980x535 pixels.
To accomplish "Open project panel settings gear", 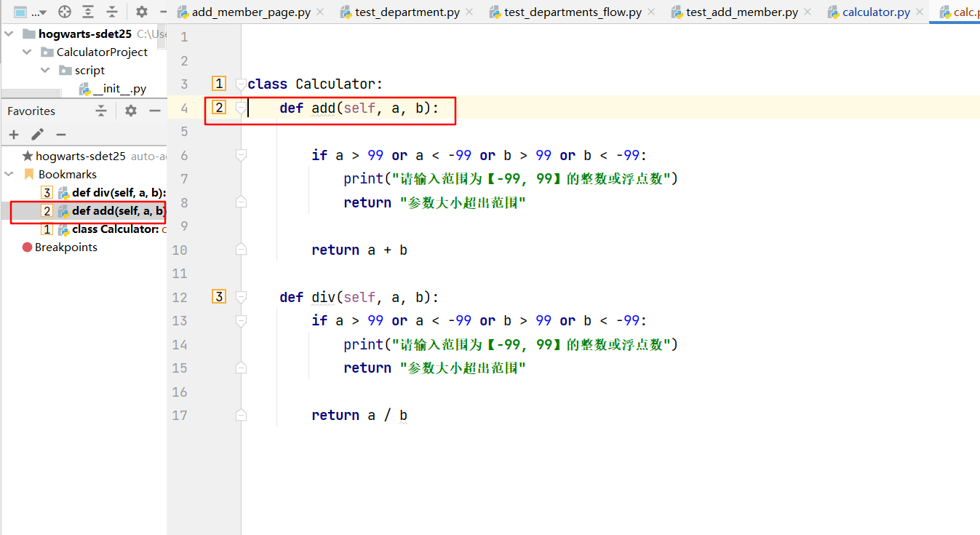I will pos(142,12).
